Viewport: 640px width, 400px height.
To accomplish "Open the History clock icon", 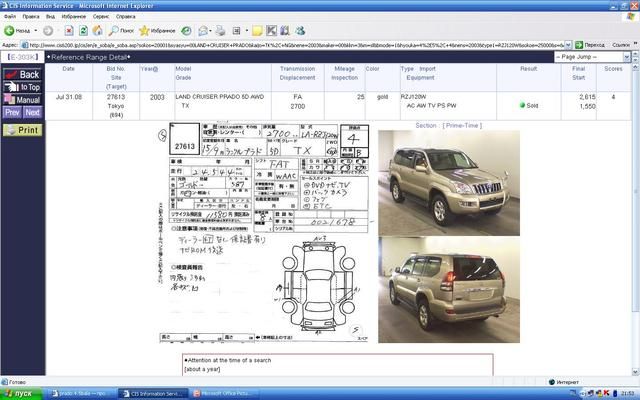I will click(x=186, y=31).
